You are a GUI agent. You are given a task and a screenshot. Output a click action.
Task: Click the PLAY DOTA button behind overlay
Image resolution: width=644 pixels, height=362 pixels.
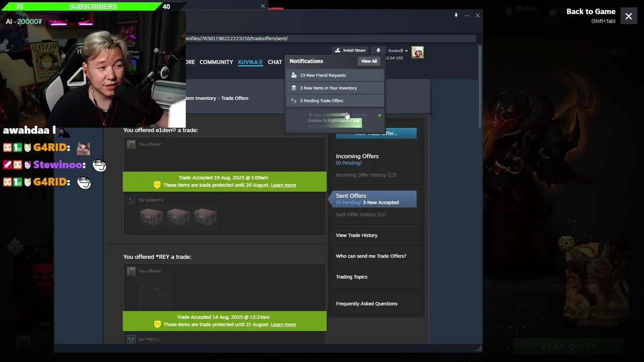point(569,346)
